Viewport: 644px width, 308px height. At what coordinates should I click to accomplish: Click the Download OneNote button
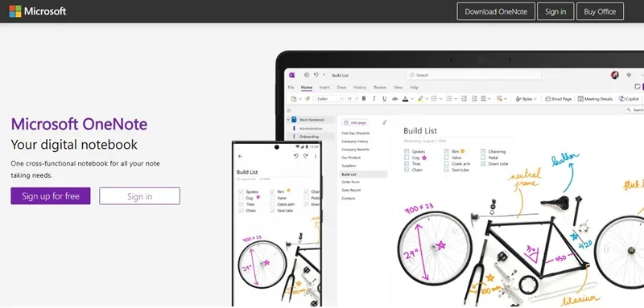[496, 11]
